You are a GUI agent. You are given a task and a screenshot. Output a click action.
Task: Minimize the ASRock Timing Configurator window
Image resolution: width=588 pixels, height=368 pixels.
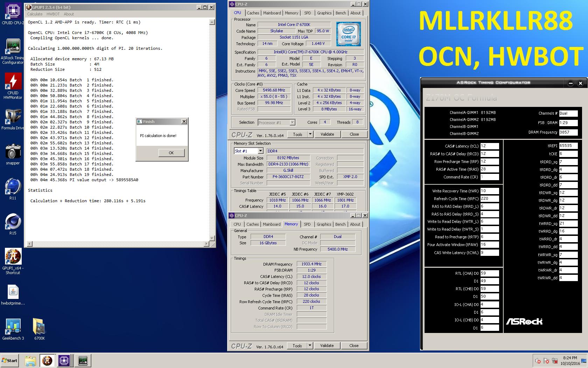point(570,83)
